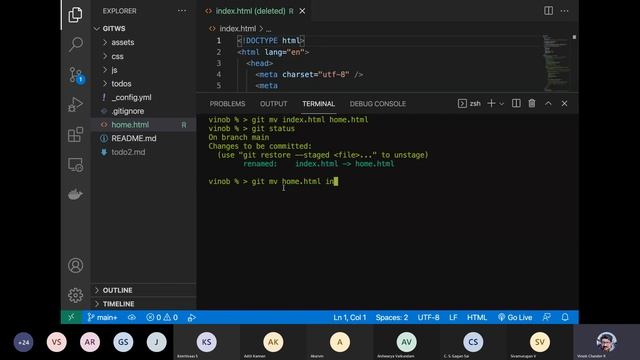Open remote window indicator in status bar
This screenshot has width=640, height=360.
coord(71,317)
